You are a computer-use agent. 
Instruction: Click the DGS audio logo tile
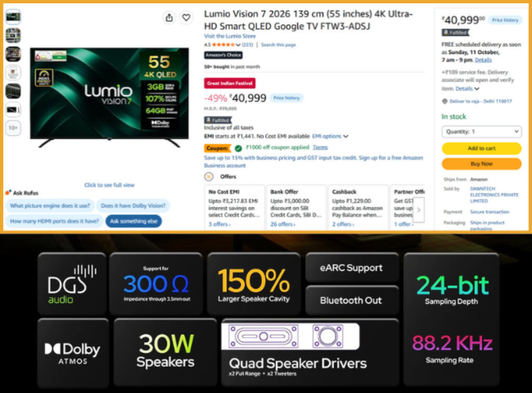click(x=72, y=284)
